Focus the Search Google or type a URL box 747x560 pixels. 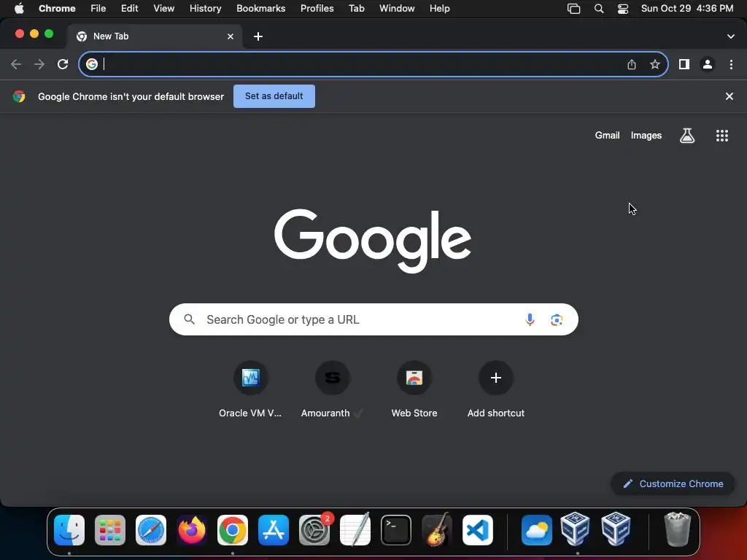[373, 319]
